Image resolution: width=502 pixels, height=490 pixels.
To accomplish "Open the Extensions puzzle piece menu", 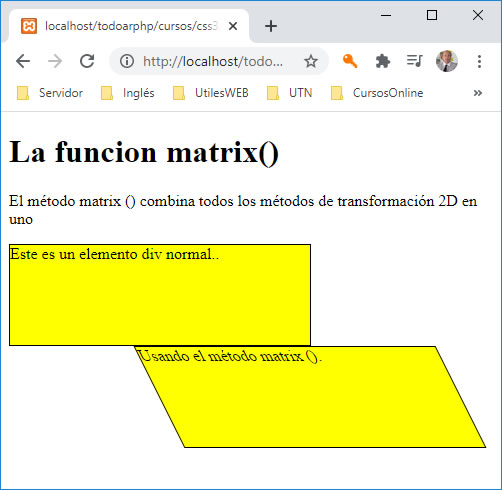I will [382, 61].
